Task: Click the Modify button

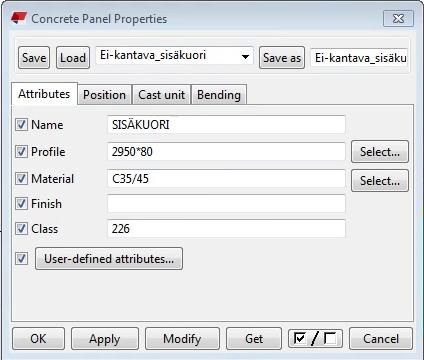Action: coord(182,339)
